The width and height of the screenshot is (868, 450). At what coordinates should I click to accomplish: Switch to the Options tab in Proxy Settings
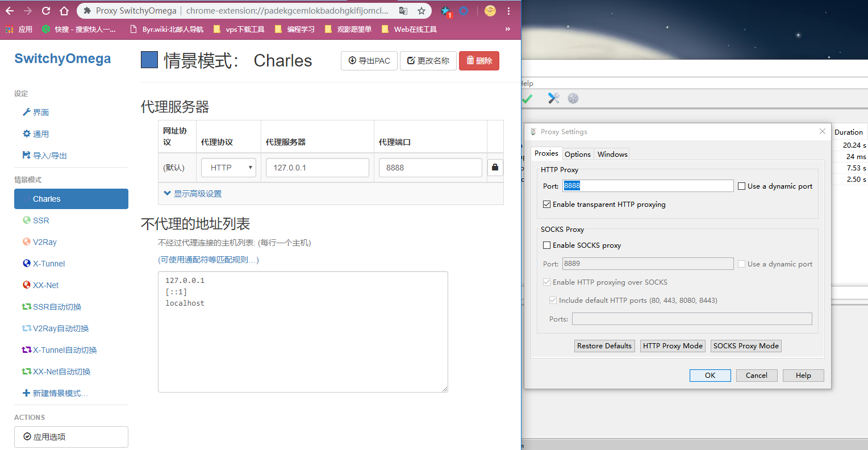click(578, 154)
